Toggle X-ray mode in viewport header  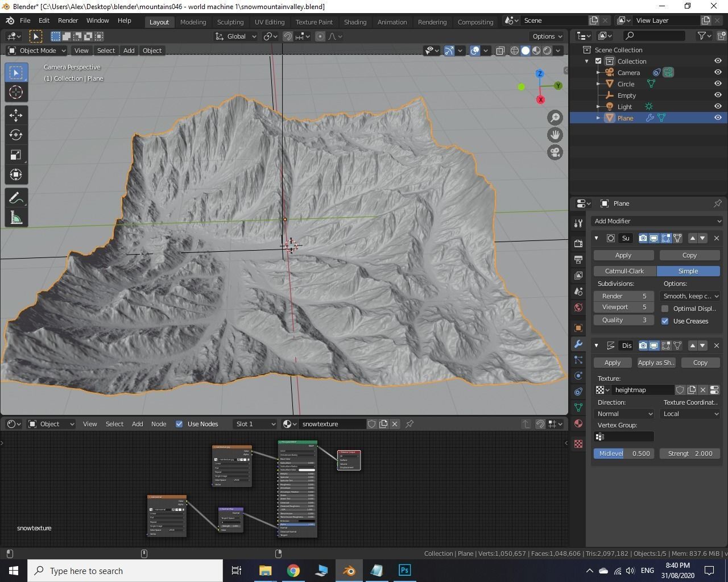[500, 51]
